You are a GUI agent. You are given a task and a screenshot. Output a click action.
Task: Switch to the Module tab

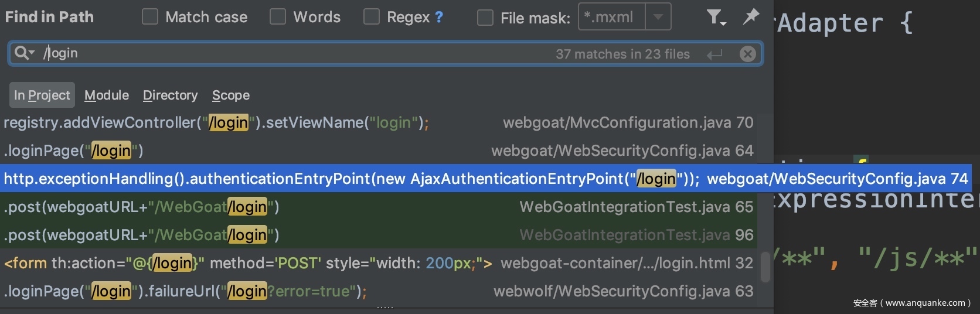pyautogui.click(x=107, y=95)
